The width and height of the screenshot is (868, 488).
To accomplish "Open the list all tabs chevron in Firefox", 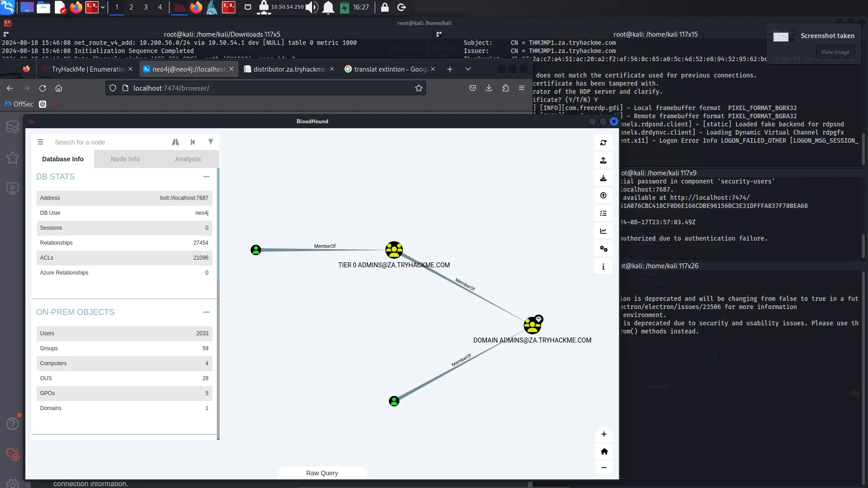I will [x=468, y=69].
